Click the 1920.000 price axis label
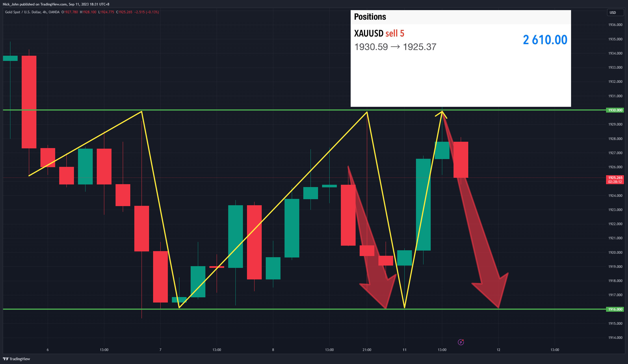 615,252
